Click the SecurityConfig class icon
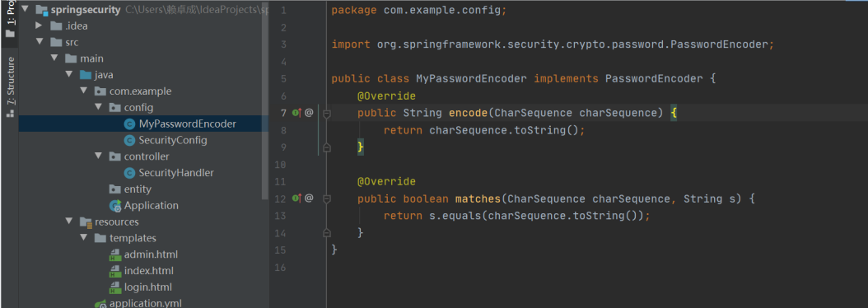This screenshot has width=868, height=308. click(129, 140)
